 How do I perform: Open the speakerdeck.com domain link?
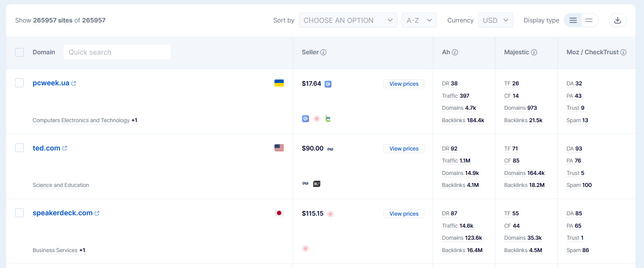[x=62, y=213]
